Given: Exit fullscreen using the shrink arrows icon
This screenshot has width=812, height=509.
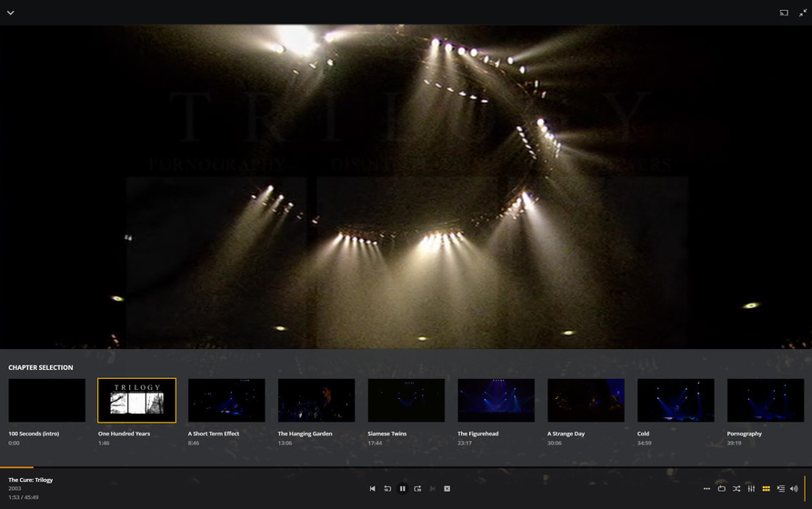Looking at the screenshot, I should [803, 13].
